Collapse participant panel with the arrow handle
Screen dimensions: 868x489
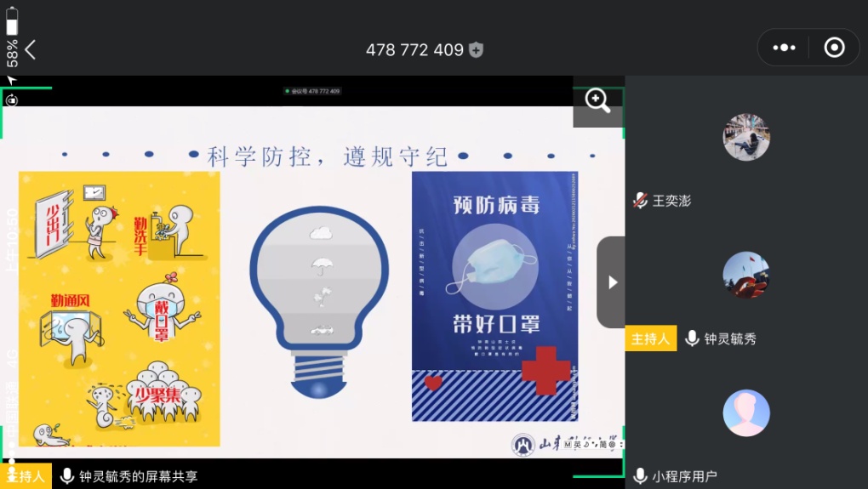point(612,282)
